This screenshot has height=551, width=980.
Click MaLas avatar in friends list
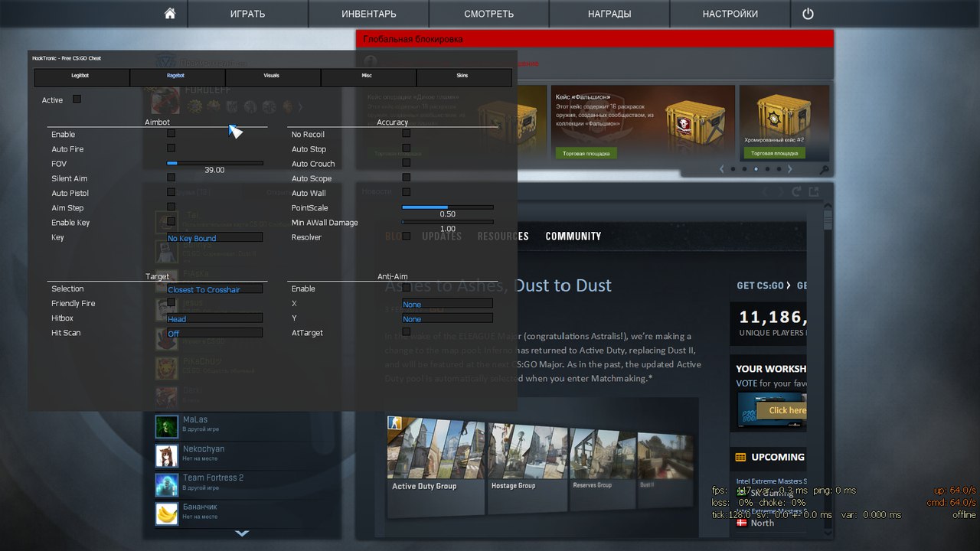167,426
